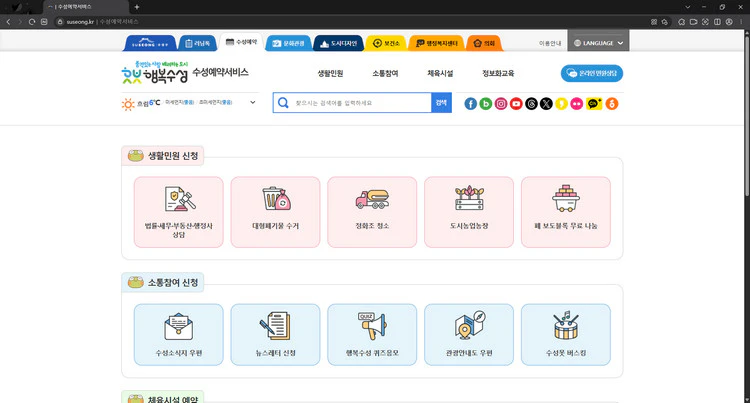Select the 수성예약서비스 browser tab

click(86, 7)
